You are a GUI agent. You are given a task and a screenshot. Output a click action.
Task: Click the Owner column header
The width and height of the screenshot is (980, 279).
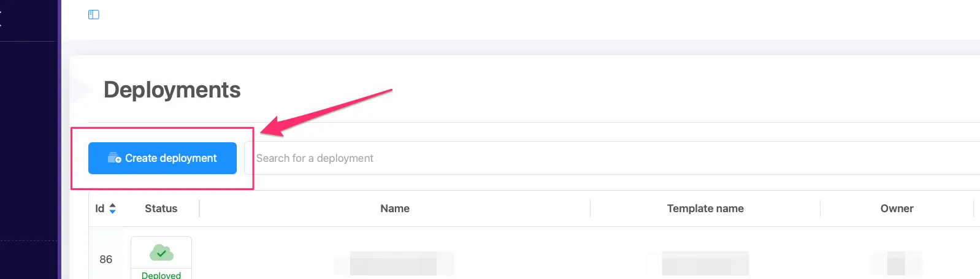click(x=897, y=208)
